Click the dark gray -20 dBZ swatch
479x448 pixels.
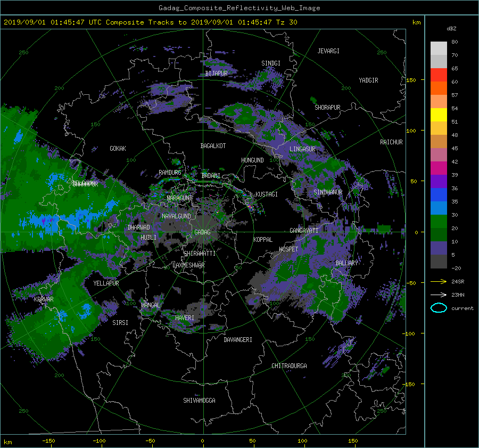pyautogui.click(x=439, y=262)
